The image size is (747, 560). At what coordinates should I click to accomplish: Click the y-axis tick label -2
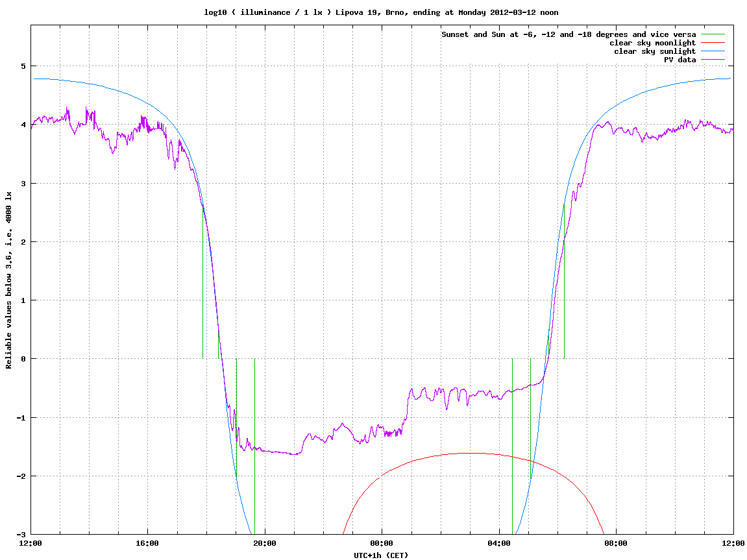point(21,476)
